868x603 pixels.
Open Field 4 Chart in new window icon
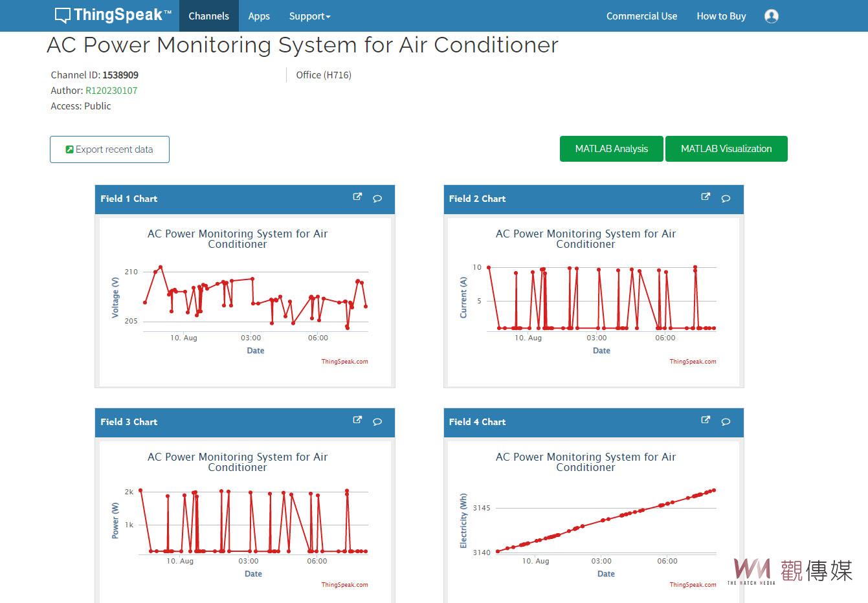tap(706, 421)
